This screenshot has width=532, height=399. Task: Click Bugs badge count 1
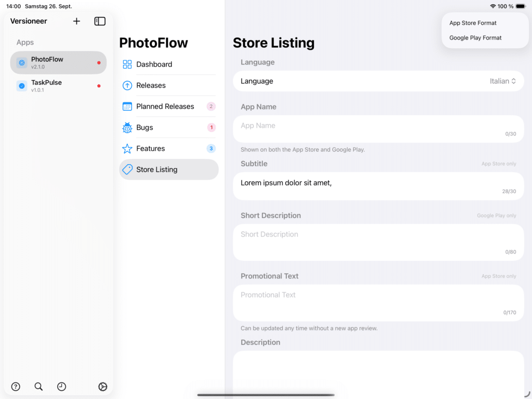pos(211,128)
